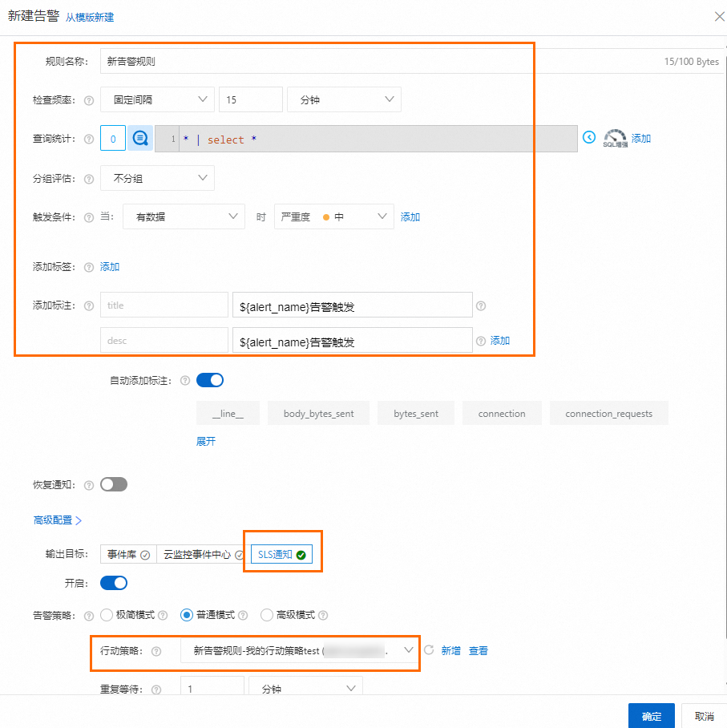Select the SLS通知 output target
This screenshot has height=728, width=727.
coord(282,554)
